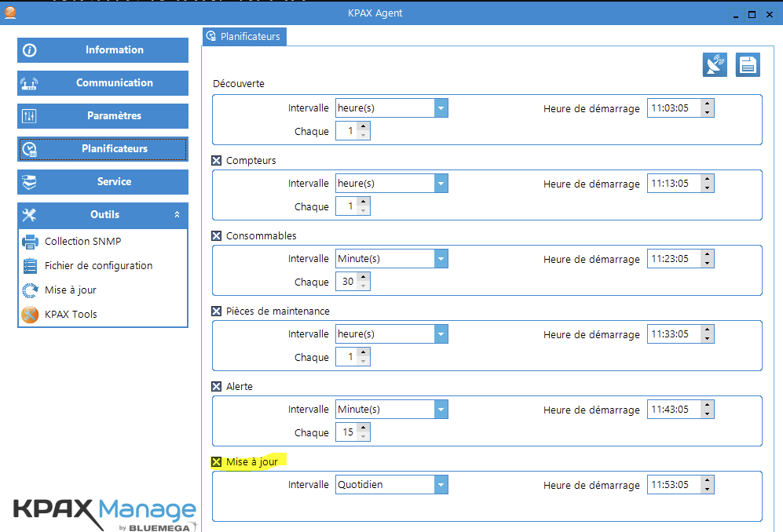783x532 pixels.
Task: Open the Service section
Action: coord(103,182)
